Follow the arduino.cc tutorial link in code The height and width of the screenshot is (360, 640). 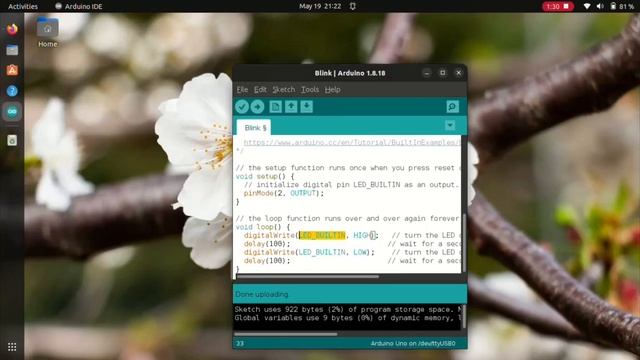point(352,142)
